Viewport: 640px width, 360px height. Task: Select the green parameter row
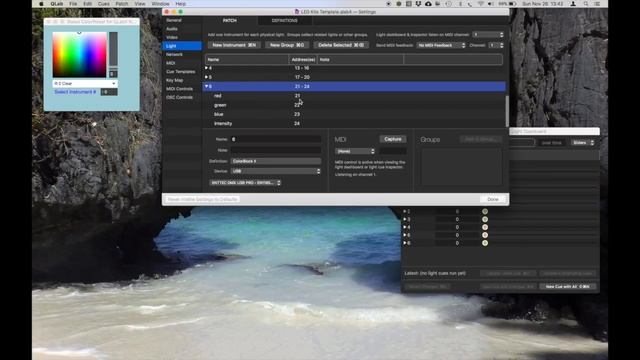[354, 105]
